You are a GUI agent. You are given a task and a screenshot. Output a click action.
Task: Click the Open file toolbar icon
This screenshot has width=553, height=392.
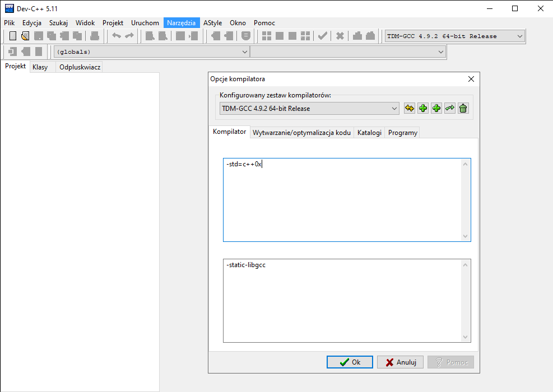coord(25,36)
